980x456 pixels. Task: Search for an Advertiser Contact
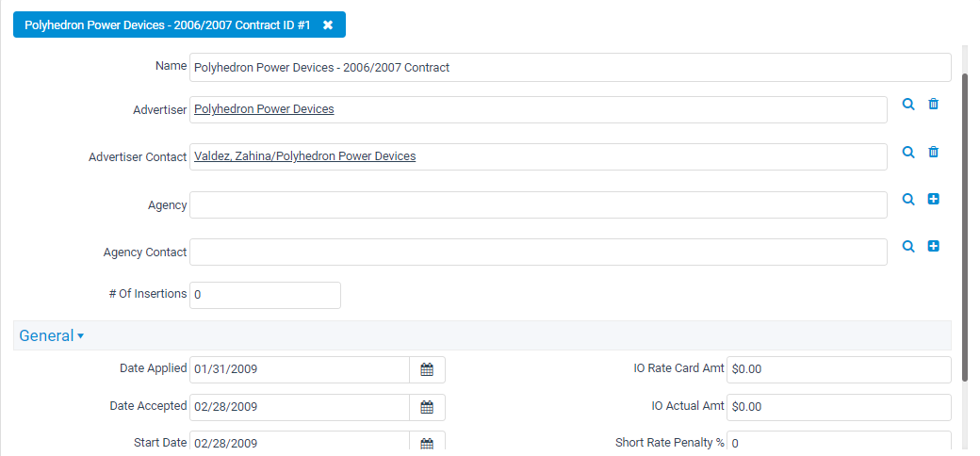(908, 152)
